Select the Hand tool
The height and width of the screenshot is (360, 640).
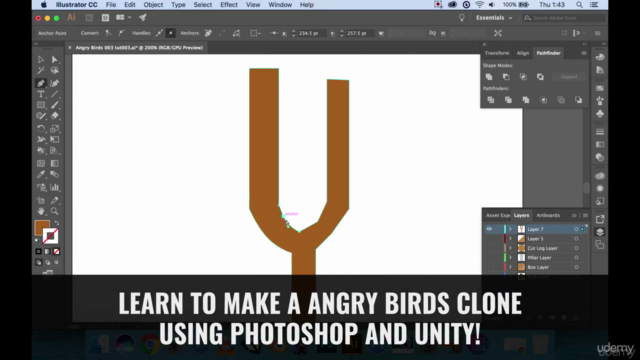(41, 211)
